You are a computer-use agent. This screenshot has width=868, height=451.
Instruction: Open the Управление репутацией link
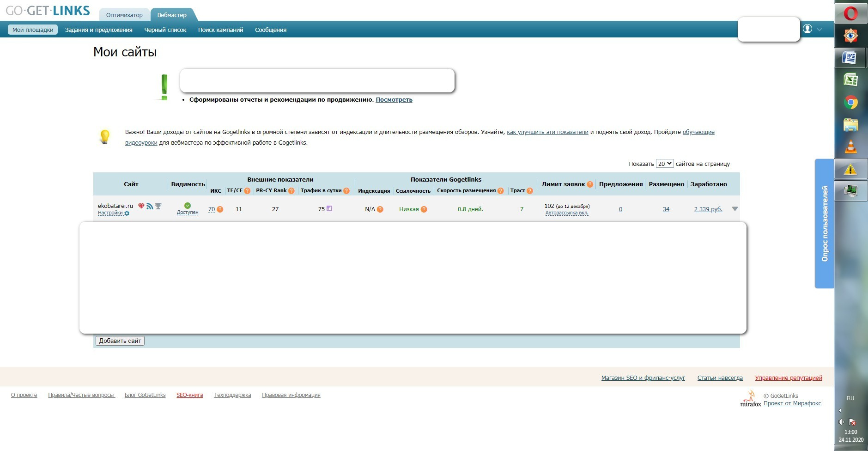coord(789,378)
